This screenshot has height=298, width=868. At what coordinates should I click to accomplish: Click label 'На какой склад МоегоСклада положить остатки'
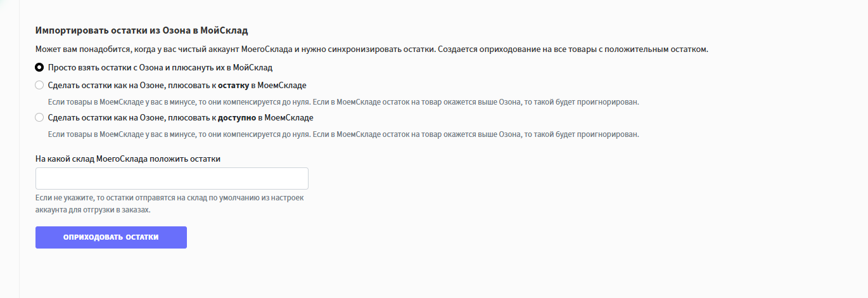point(128,159)
